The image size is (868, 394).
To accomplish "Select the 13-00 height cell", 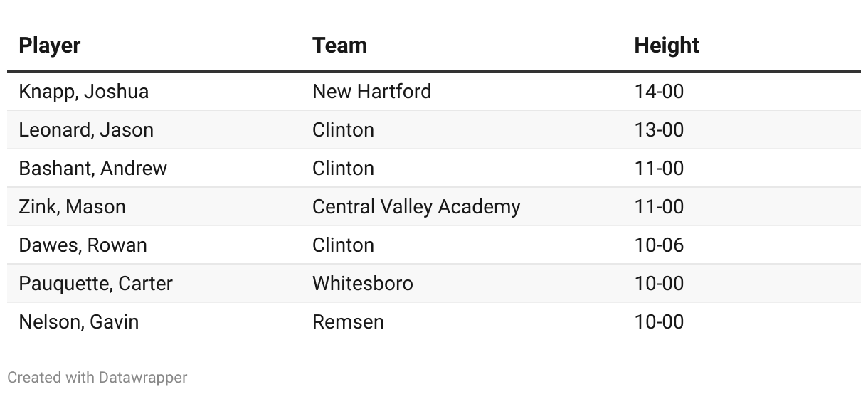I will point(659,130).
